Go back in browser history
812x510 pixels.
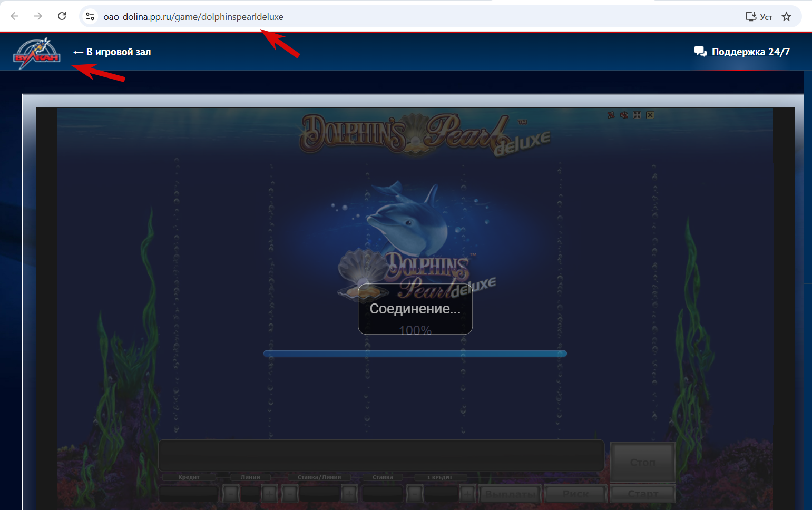[x=15, y=16]
